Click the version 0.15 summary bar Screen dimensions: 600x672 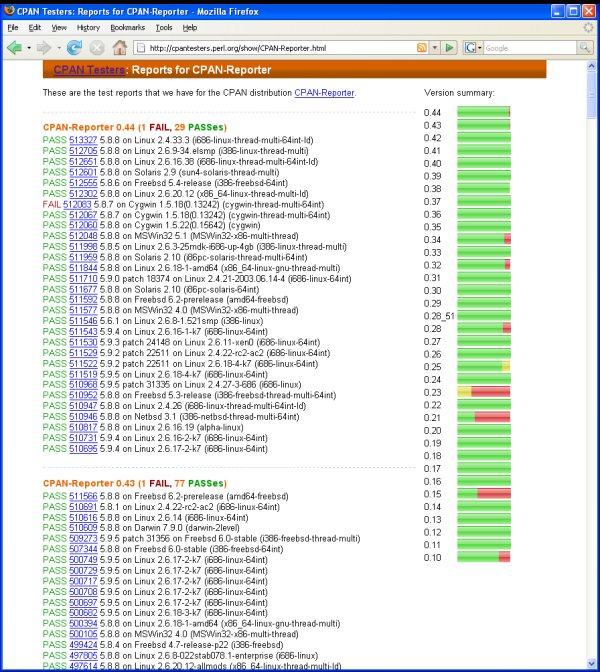point(484,493)
